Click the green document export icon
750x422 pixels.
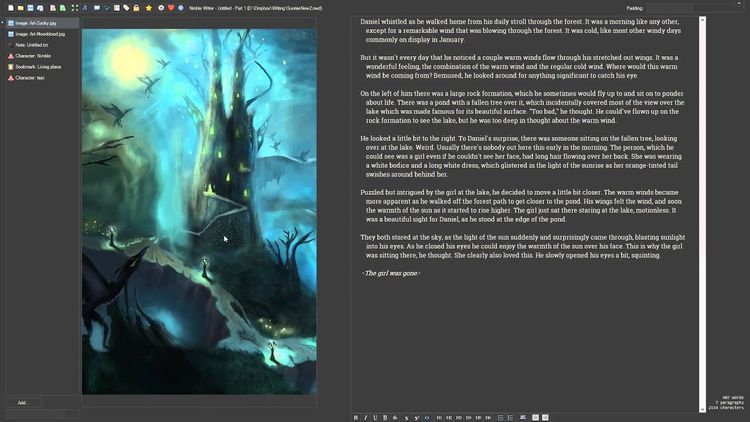coord(63,8)
